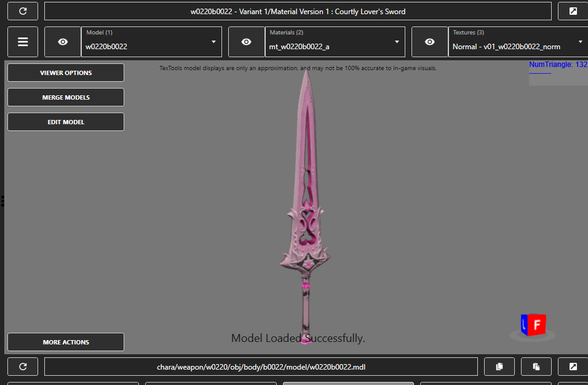Pop out the file via bottom-right popout icon
This screenshot has width=588, height=385.
tap(573, 367)
